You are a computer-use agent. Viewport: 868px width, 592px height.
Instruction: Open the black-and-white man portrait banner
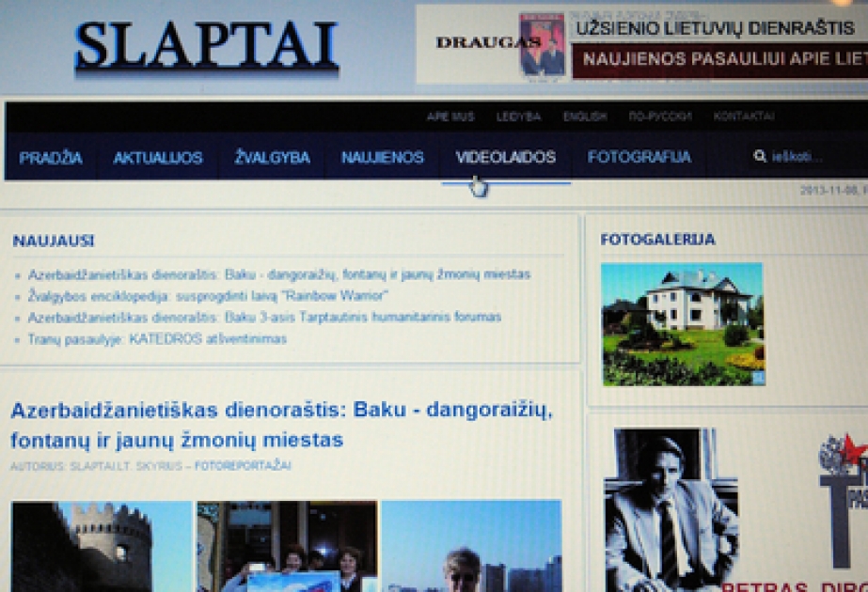(x=671, y=509)
